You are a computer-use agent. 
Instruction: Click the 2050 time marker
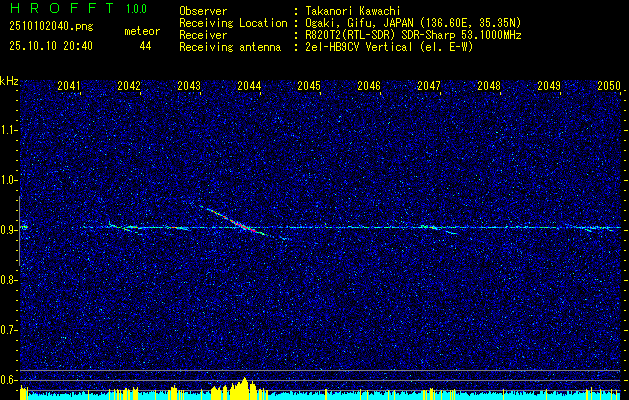click(609, 86)
